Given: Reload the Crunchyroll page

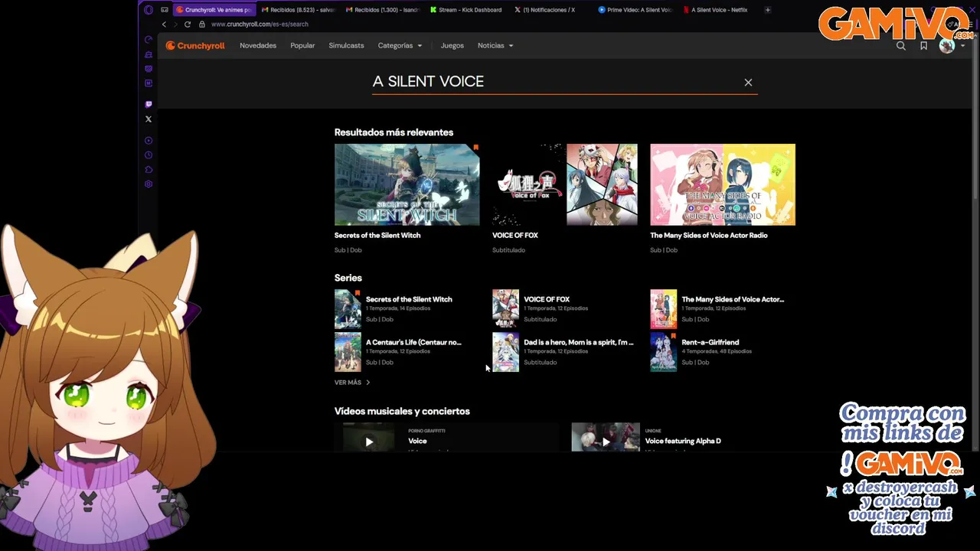Looking at the screenshot, I should click(188, 24).
